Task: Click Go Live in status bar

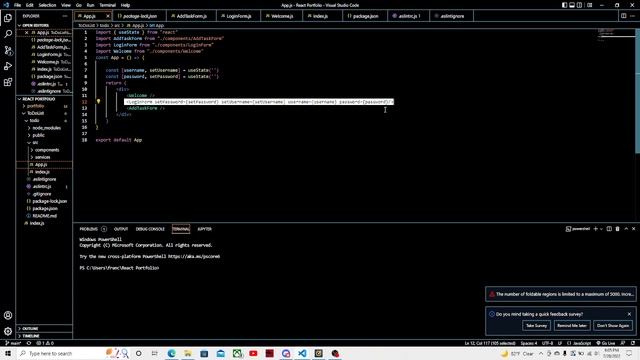Action: 606,343
